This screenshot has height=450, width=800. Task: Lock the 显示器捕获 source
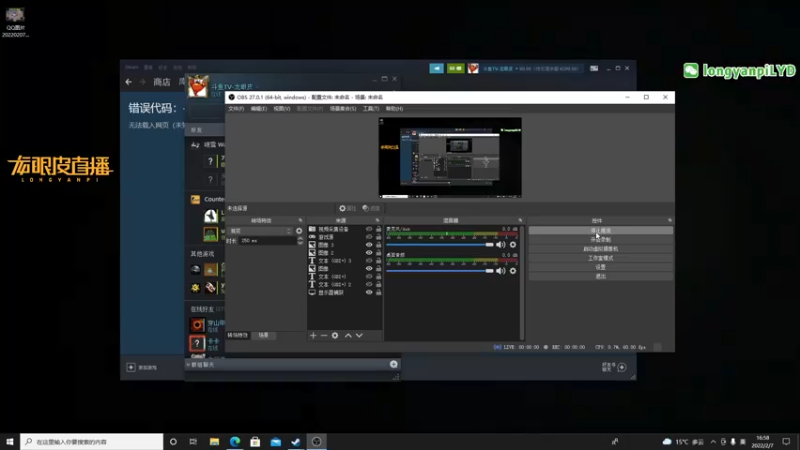(379, 292)
